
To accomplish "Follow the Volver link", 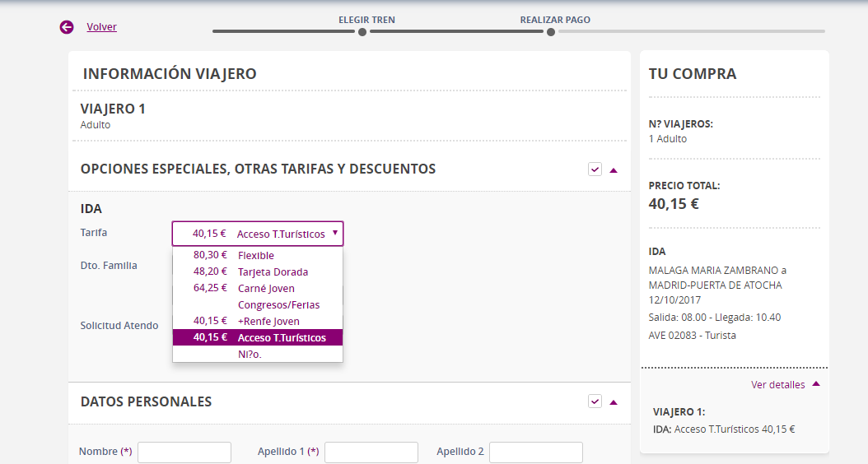I will coord(101,26).
